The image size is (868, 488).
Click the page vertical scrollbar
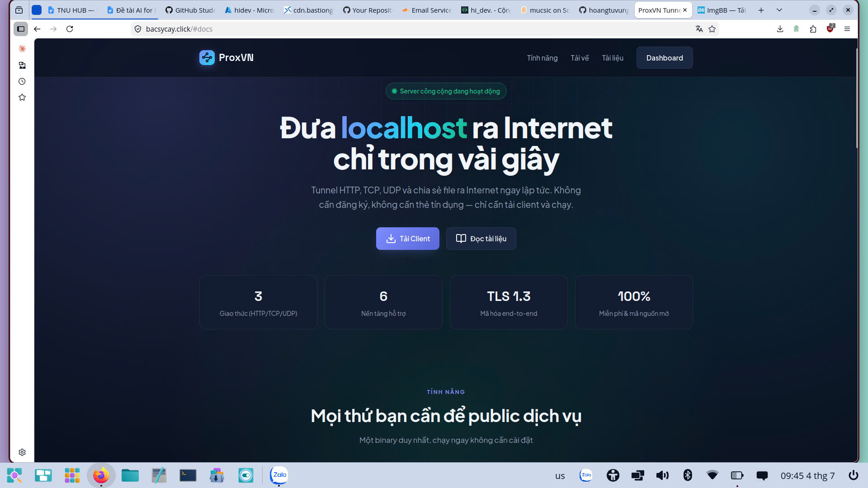coord(857,99)
